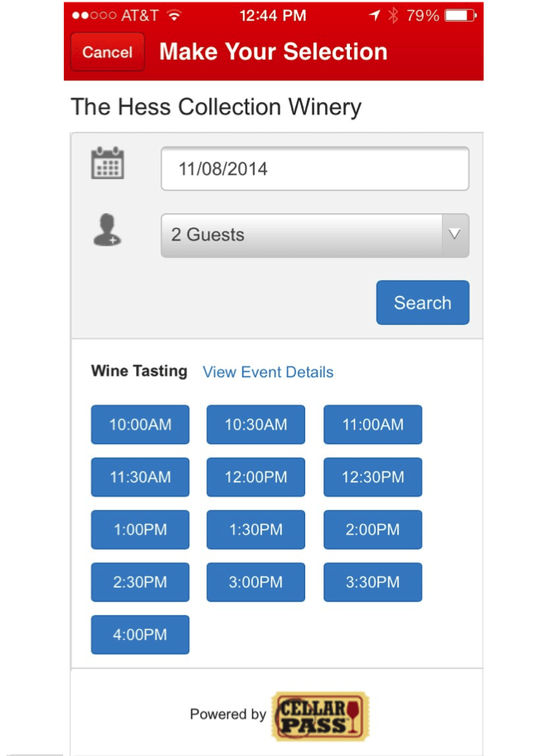Click the blue Search button

tap(423, 303)
